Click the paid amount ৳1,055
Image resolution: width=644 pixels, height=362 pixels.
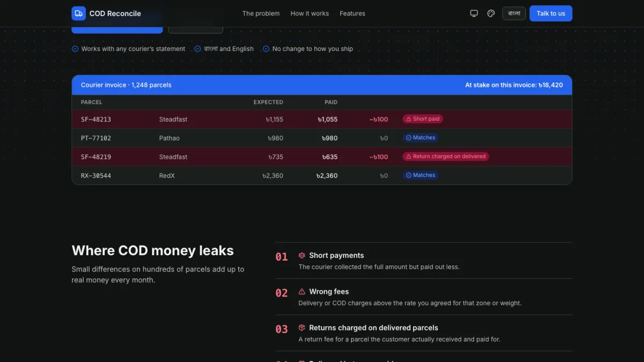click(x=327, y=120)
